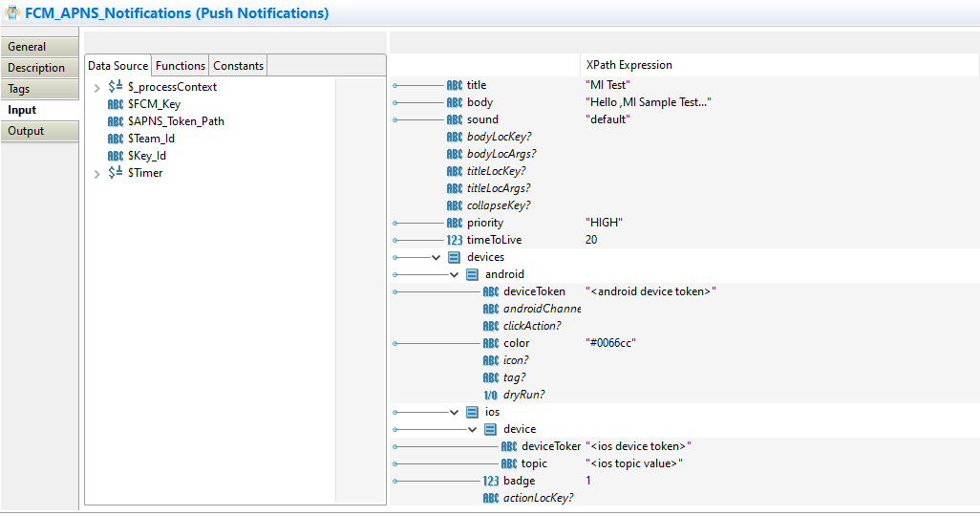Edit the "<ios topic value>" expression
The width and height of the screenshot is (980, 516).
pos(633,463)
